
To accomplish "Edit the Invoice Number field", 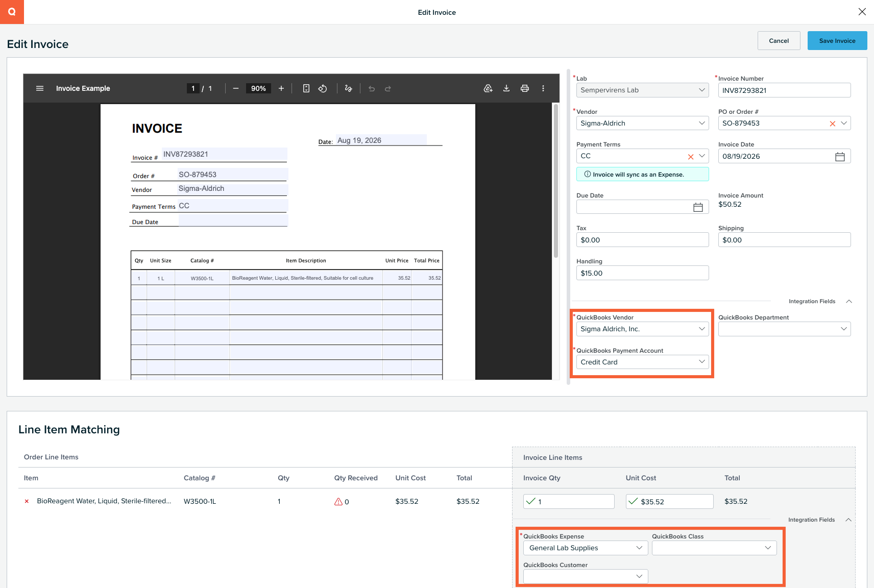I will pos(784,90).
